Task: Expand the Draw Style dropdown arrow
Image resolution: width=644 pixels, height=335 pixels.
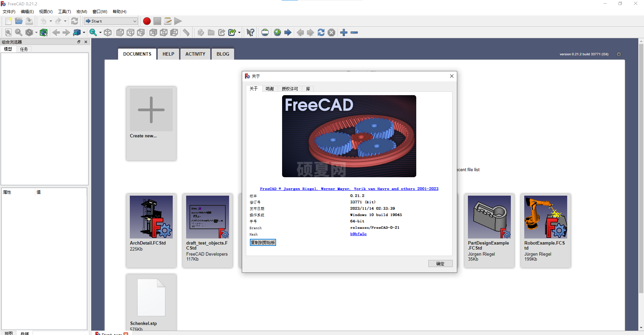Action: point(36,32)
